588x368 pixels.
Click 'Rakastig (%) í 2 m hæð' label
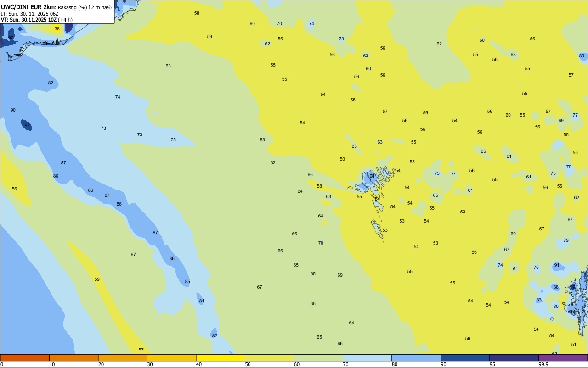point(85,7)
